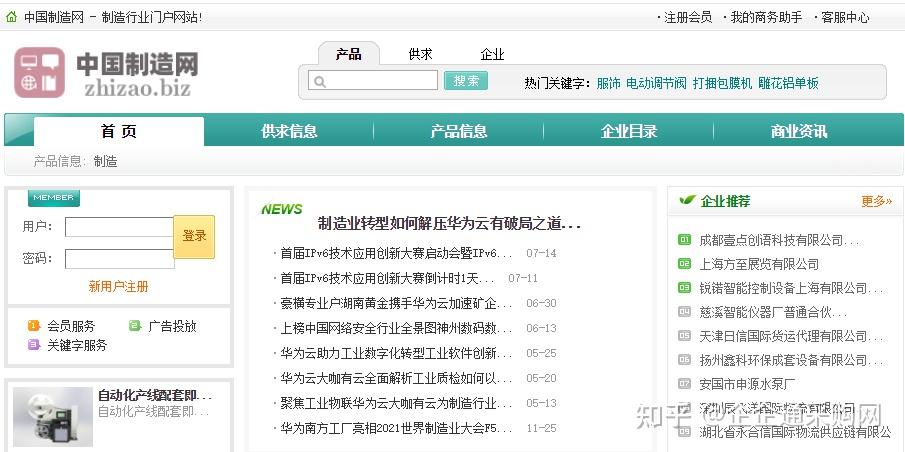905x452 pixels.
Task: Click 制造 in the 产品信息 breadcrumb
Action: tap(106, 161)
